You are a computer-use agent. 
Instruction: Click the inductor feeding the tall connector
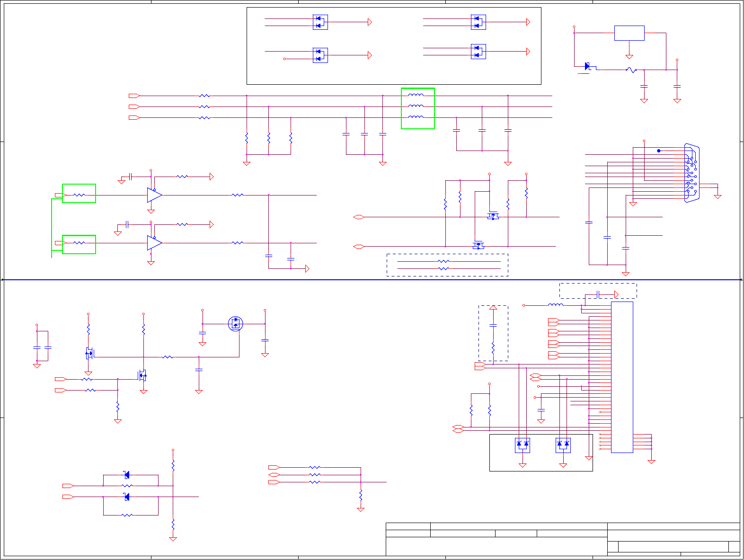[x=556, y=305]
